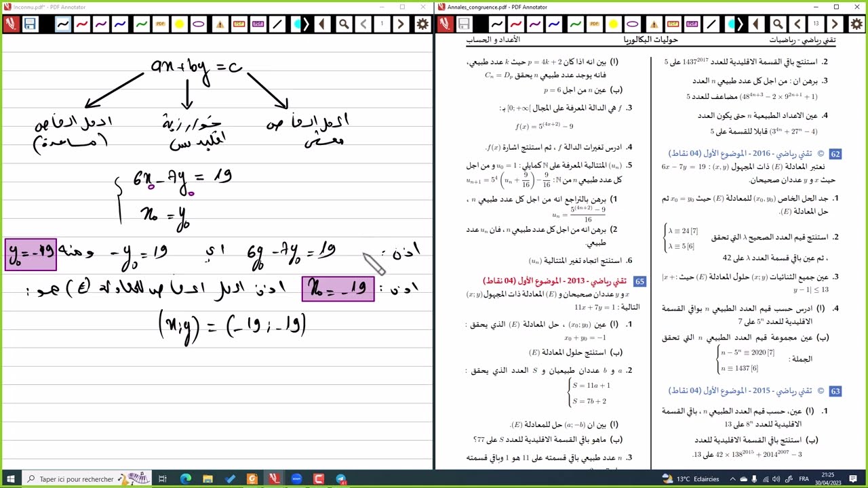This screenshot has height=488, width=868.
Task: Select the red pen in Inconnu.pdf toolbar
Action: [x=82, y=24]
